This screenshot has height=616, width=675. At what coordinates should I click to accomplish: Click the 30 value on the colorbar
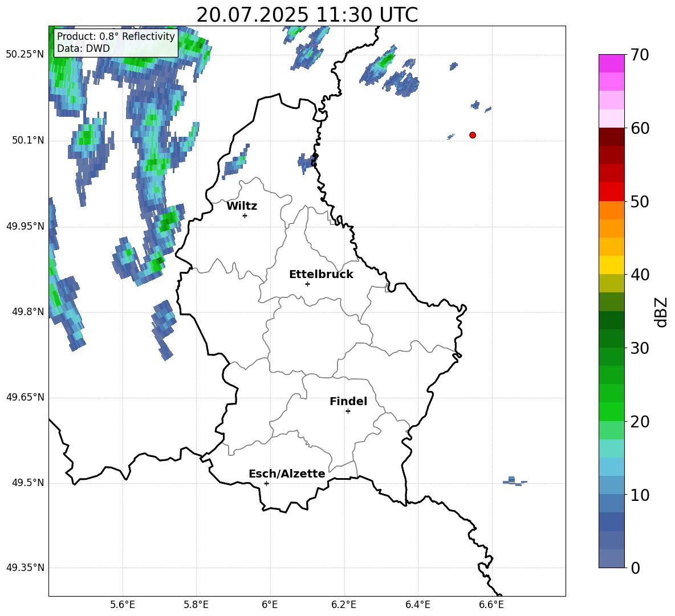point(640,348)
